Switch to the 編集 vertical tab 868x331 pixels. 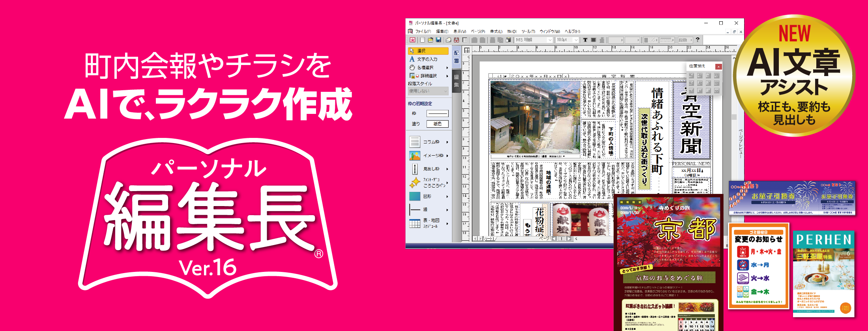point(456,81)
